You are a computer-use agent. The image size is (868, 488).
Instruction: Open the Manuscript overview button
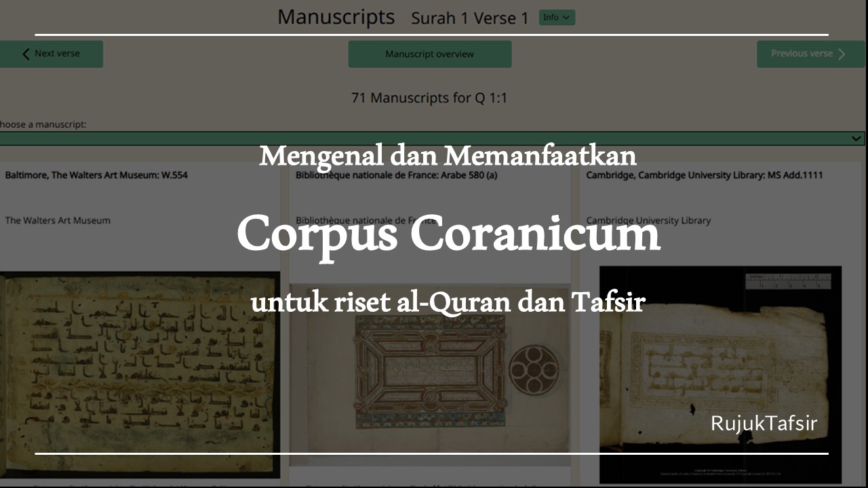[430, 54]
